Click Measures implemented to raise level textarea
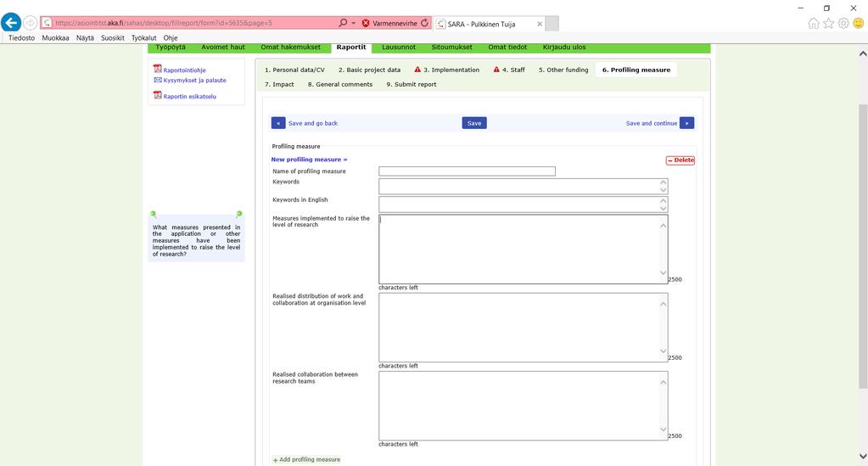 [x=524, y=250]
